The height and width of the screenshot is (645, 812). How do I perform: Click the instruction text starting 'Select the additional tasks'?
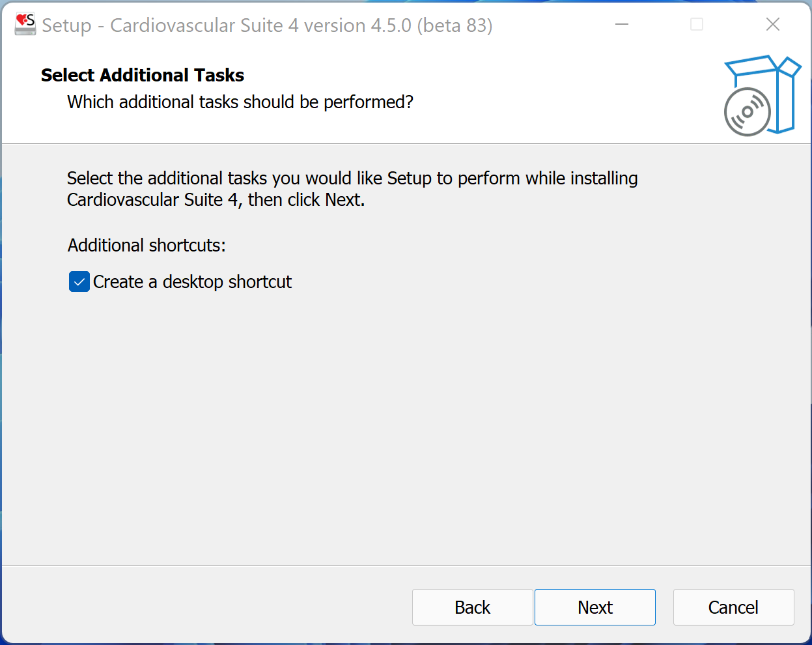point(352,179)
